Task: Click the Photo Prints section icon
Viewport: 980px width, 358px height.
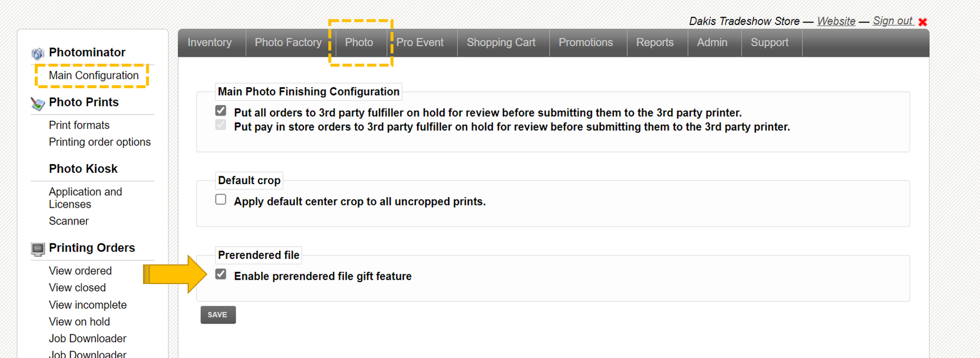Action: [38, 104]
